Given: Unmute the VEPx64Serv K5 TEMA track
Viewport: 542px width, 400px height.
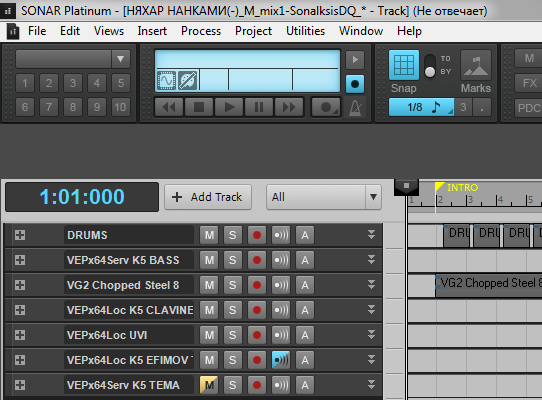Looking at the screenshot, I should (209, 385).
